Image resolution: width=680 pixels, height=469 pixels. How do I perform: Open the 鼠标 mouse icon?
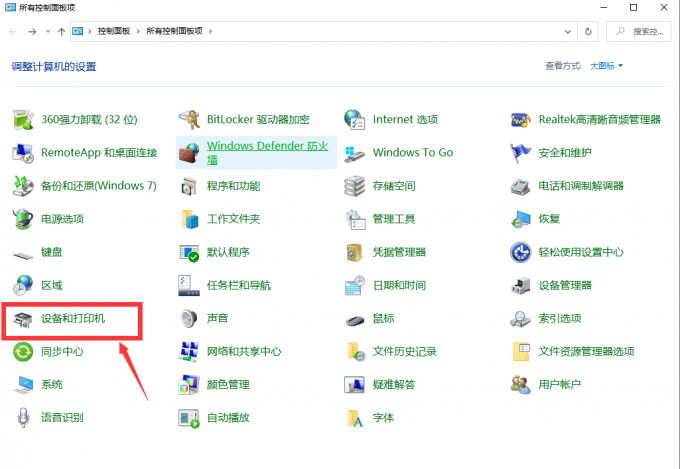355,320
